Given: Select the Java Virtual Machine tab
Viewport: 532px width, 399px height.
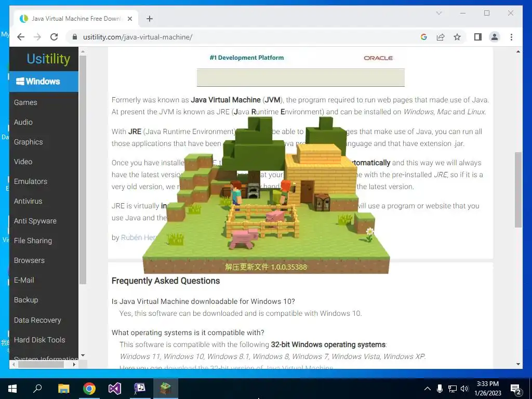Looking at the screenshot, I should [x=75, y=19].
